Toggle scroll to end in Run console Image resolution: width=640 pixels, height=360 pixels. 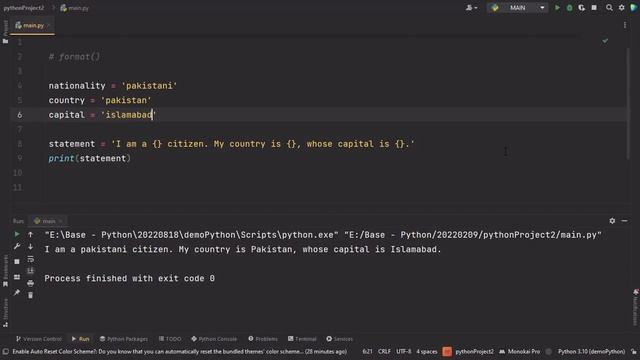click(x=31, y=271)
